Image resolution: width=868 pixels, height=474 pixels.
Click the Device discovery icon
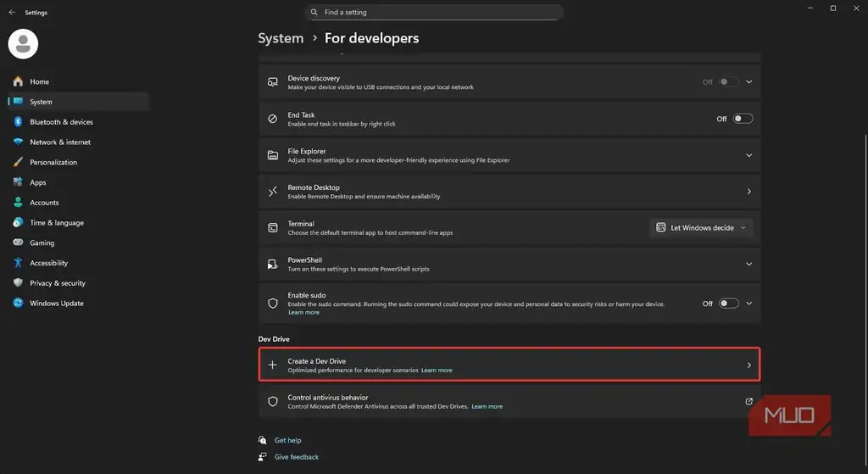tap(273, 82)
